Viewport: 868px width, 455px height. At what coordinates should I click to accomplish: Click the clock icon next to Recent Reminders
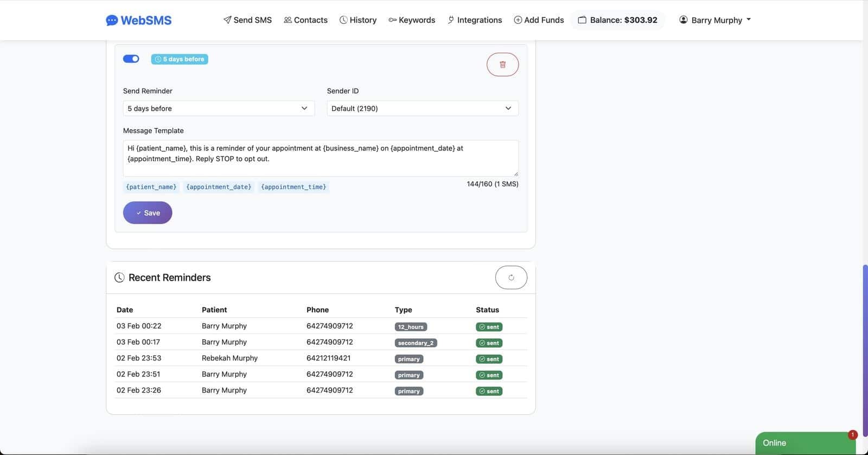[119, 277]
